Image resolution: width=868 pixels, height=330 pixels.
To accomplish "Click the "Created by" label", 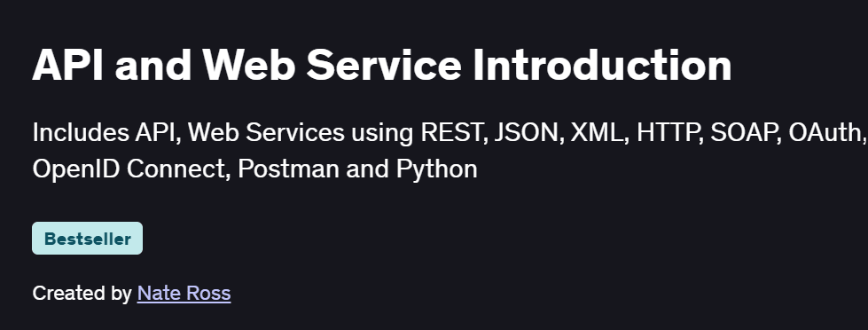I will click(82, 293).
